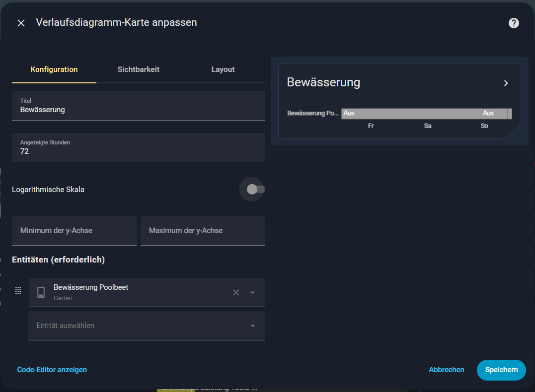Viewport: 535px width, 392px height.
Task: Close the card editor dialog
Action: click(21, 23)
